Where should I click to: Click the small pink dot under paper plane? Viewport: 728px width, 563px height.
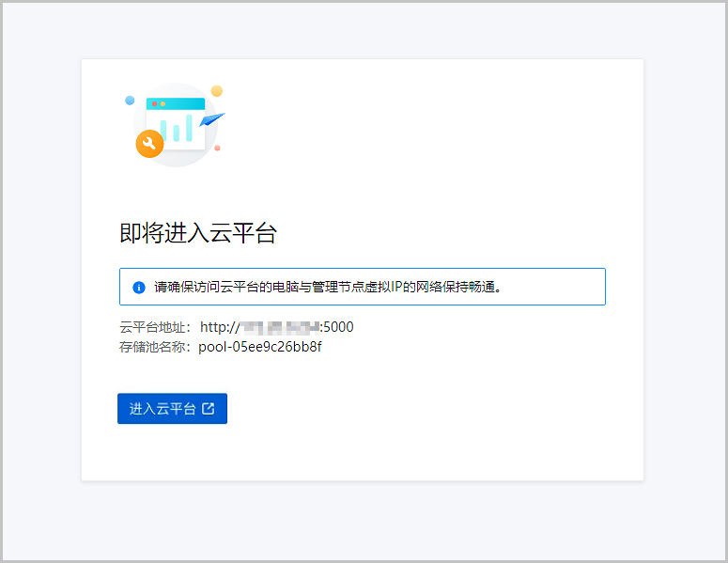click(217, 148)
